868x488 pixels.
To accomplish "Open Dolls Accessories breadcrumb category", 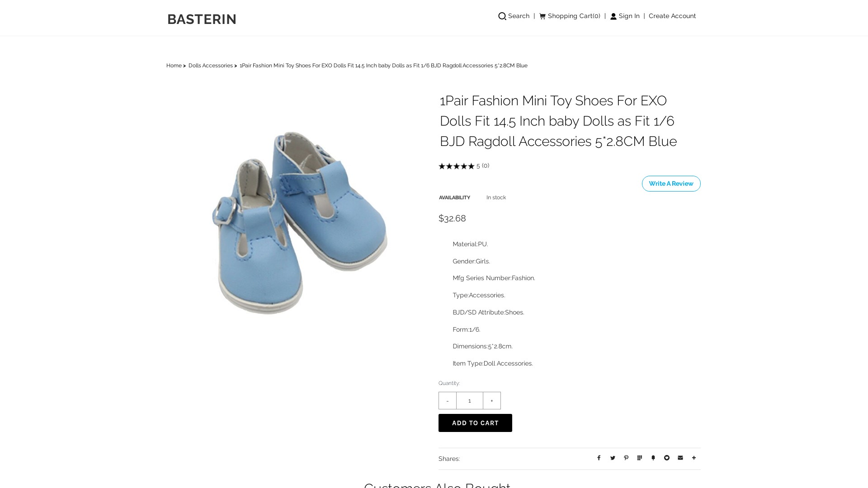I will pyautogui.click(x=210, y=66).
